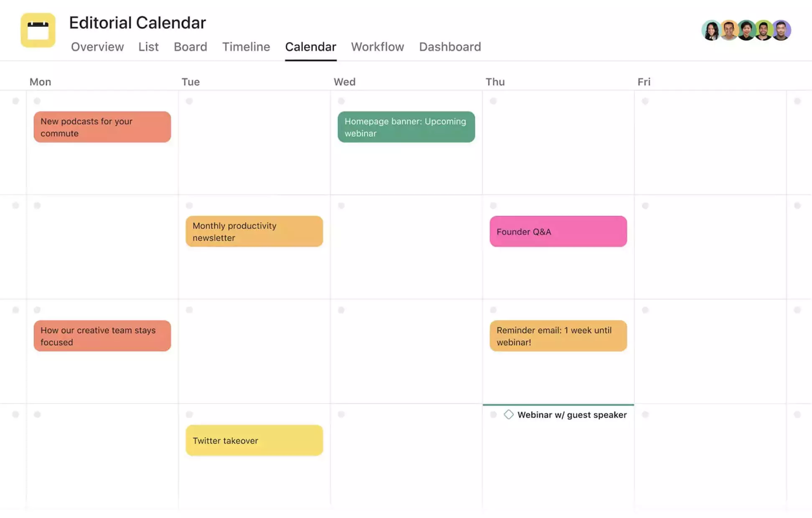812x518 pixels.
Task: Click the Homepage banner upcoming webinar event
Action: (x=406, y=127)
